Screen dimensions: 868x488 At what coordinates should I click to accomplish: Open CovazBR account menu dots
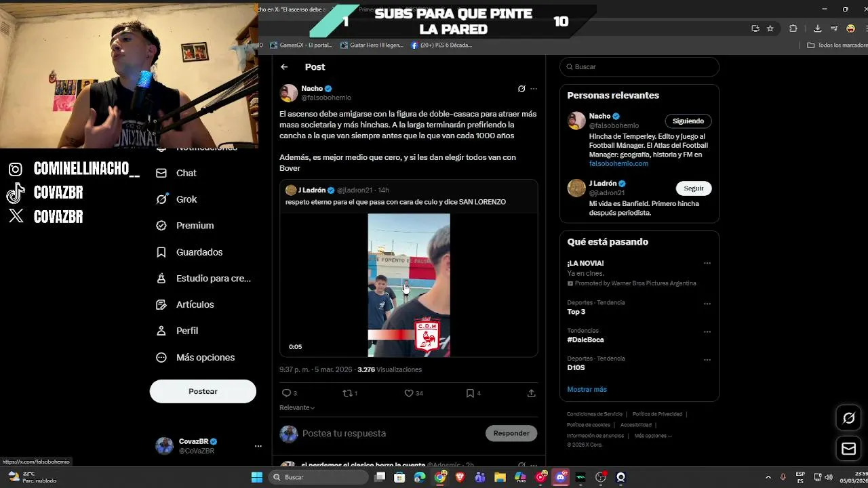coord(258,446)
